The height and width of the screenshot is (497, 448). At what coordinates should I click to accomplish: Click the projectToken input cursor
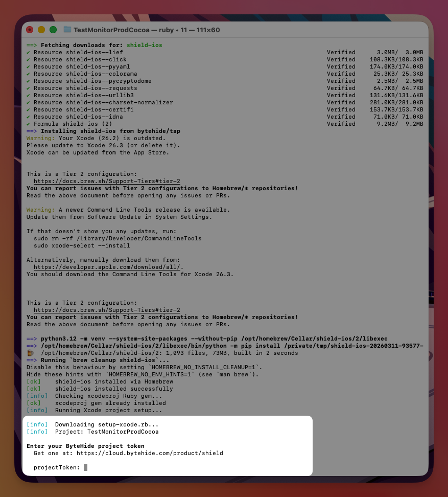click(x=85, y=467)
